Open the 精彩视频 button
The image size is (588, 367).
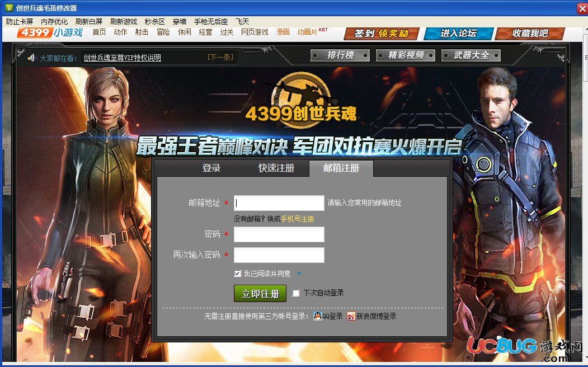click(x=406, y=55)
